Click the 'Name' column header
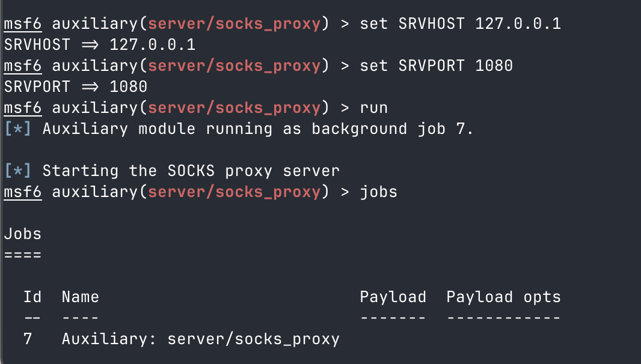The height and width of the screenshot is (364, 641). [x=81, y=297]
